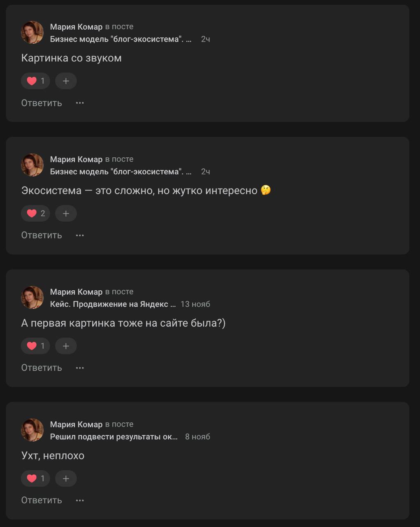
Task: Add a reaction to "Ухт, неплохо" comment
Action: 66,478
